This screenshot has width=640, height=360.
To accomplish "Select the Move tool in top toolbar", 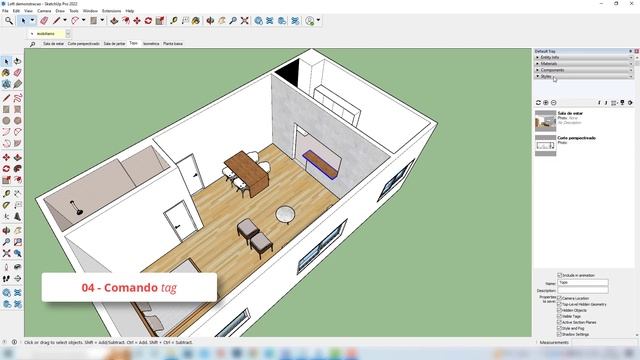I will pos(137,20).
